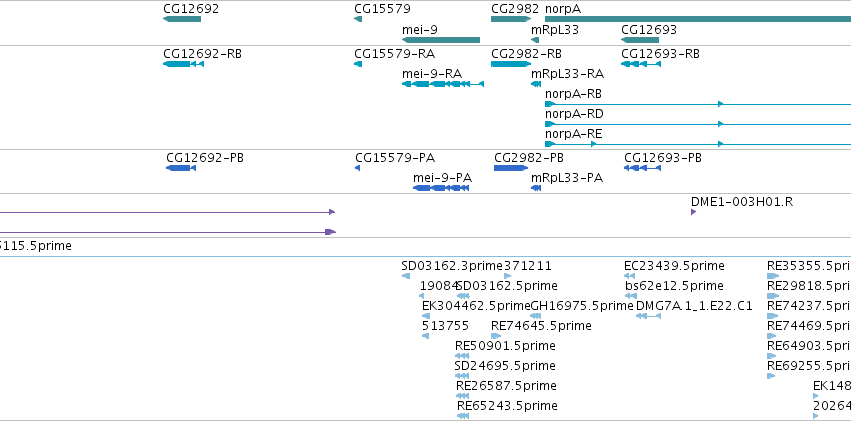Open transcript CG15579-RA
Image resolution: width=851 pixels, height=421 pixels.
pyautogui.click(x=358, y=64)
